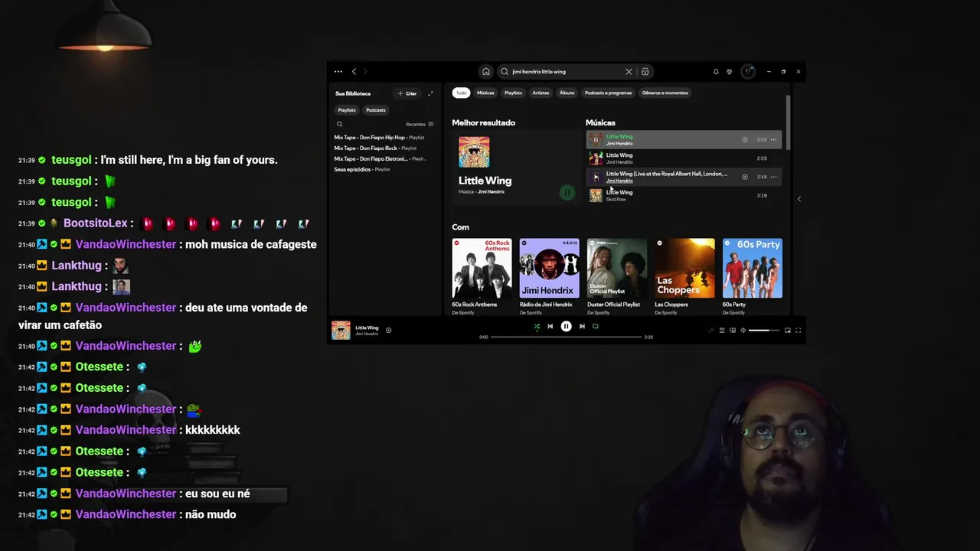Add the Royal Albert Hall live version to library

pyautogui.click(x=745, y=177)
